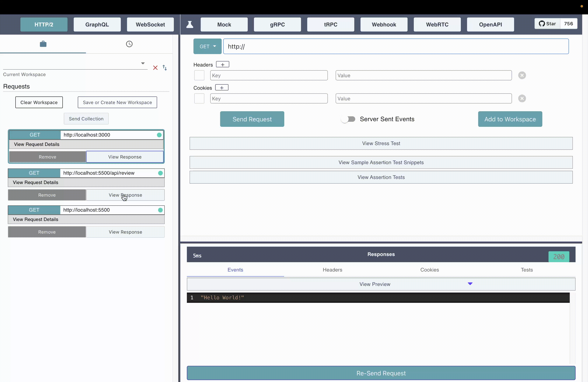Expand the workspace selector dropdown
The image size is (588, 382).
(x=143, y=63)
